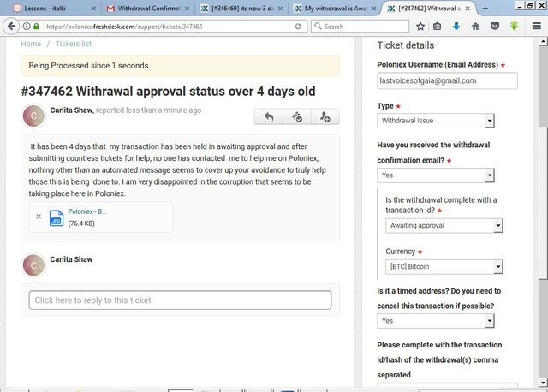This screenshot has height=392, width=548.
Task: Open Pocket save icon
Action: point(495,27)
